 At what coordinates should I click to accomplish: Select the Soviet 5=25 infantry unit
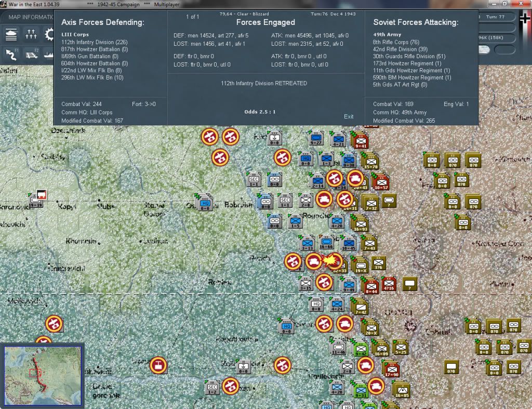[x=401, y=348]
